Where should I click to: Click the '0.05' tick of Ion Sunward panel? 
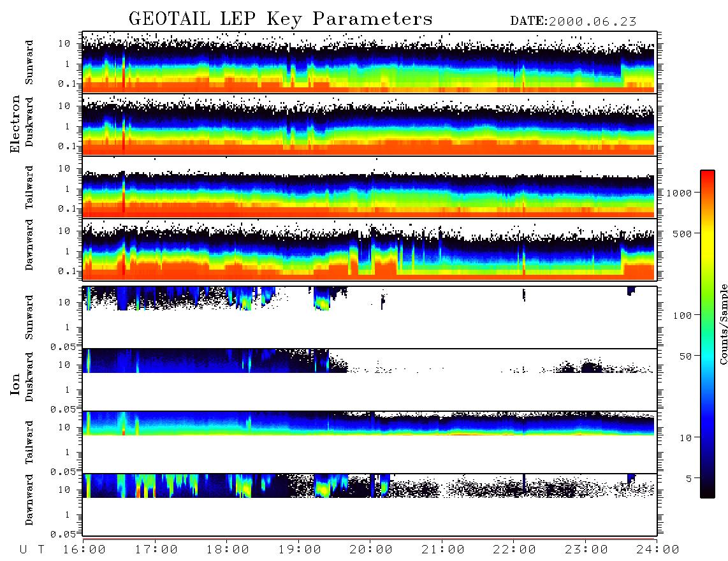point(63,347)
